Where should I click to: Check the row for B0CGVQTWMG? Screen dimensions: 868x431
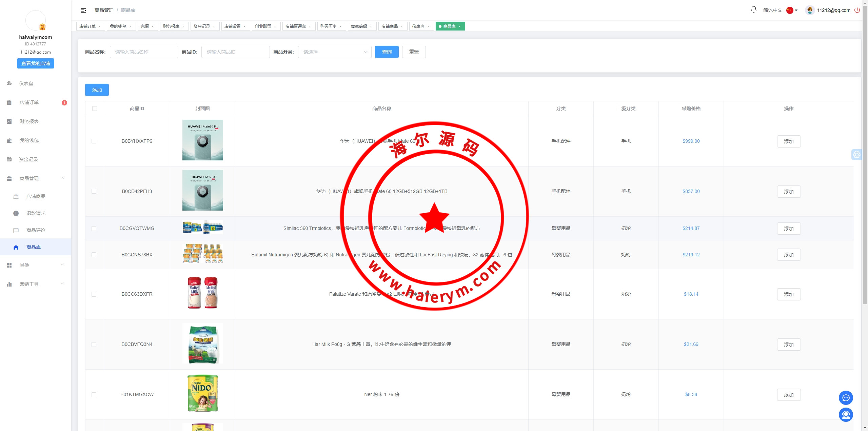[x=94, y=229]
